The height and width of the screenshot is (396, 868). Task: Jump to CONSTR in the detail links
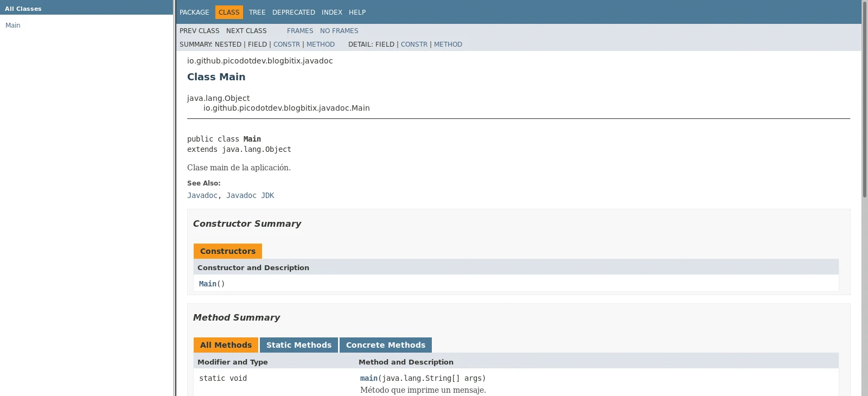[414, 44]
